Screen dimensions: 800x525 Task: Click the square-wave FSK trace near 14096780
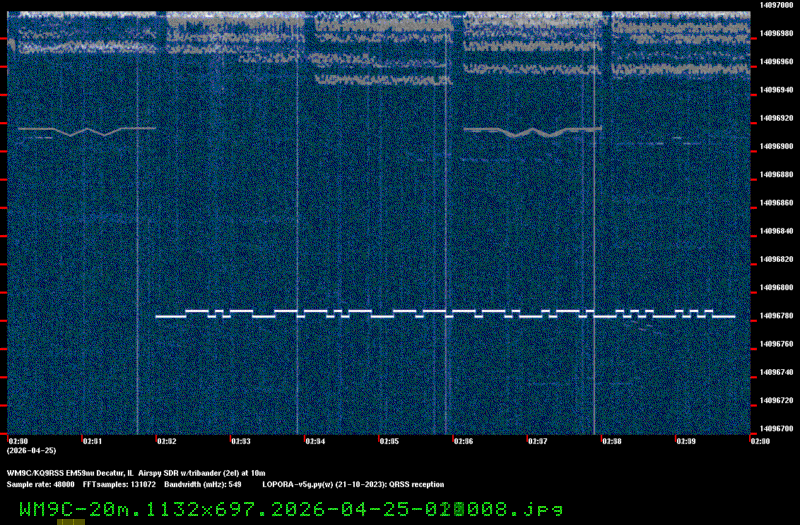click(x=445, y=313)
